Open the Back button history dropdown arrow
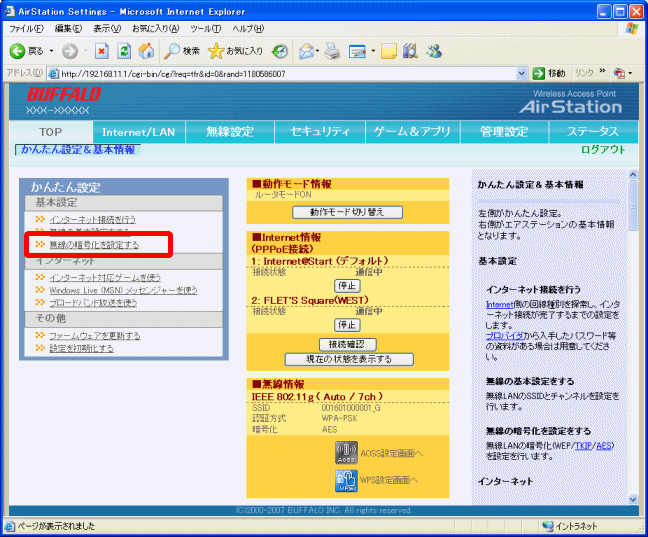The height and width of the screenshot is (537, 648). tap(52, 51)
